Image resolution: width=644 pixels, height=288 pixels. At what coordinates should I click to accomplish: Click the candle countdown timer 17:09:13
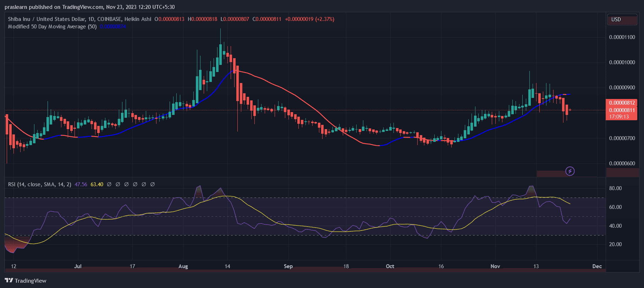[619, 117]
